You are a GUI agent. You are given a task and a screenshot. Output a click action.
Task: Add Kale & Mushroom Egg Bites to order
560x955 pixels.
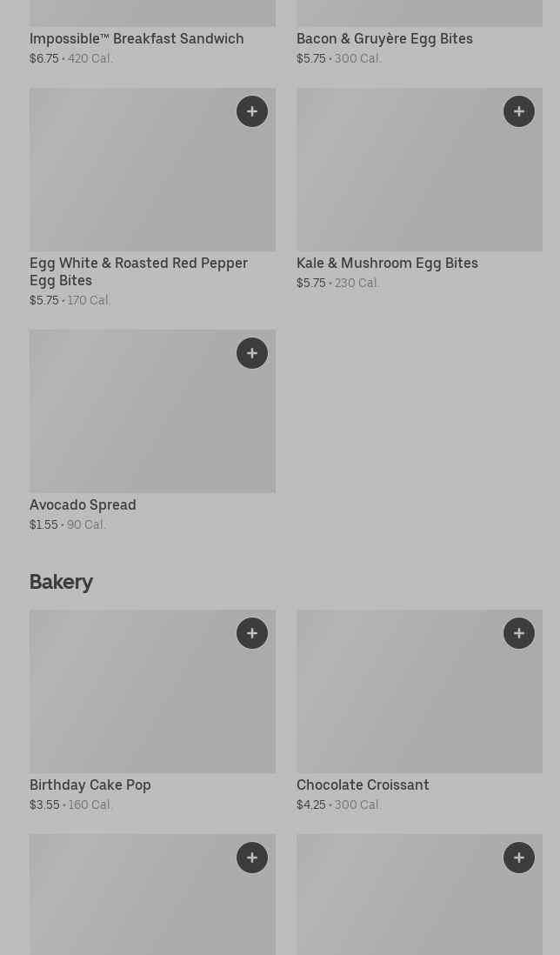[519, 111]
